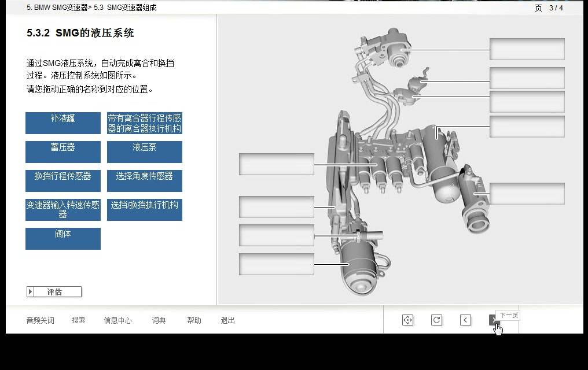Go to the previous page arrow
Viewport: 588px width, 370px height.
coord(465,320)
